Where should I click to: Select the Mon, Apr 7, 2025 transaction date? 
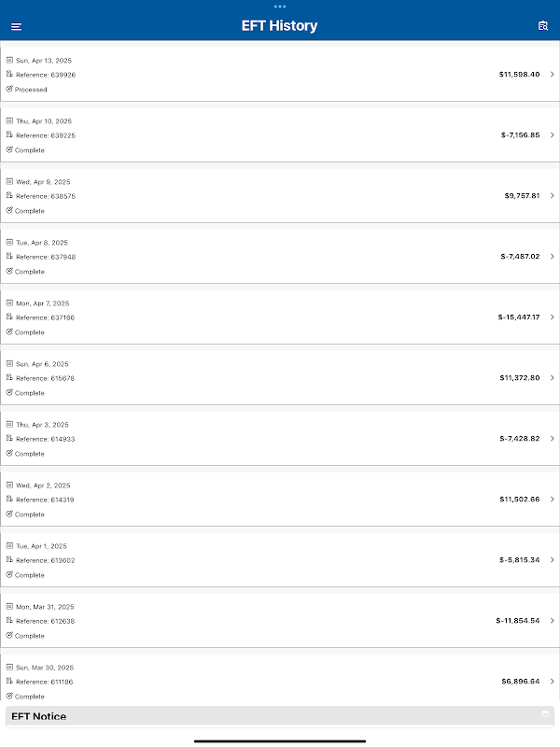[x=43, y=303]
